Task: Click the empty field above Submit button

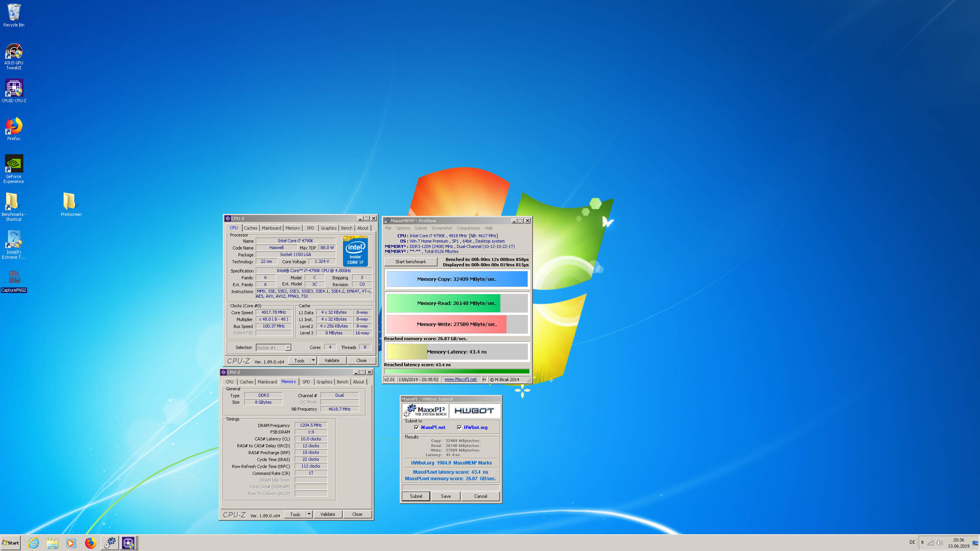Action: point(451,487)
